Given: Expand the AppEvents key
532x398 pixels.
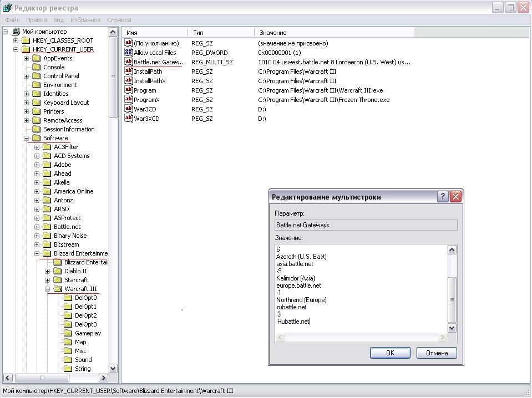Looking at the screenshot, I should [x=26, y=58].
